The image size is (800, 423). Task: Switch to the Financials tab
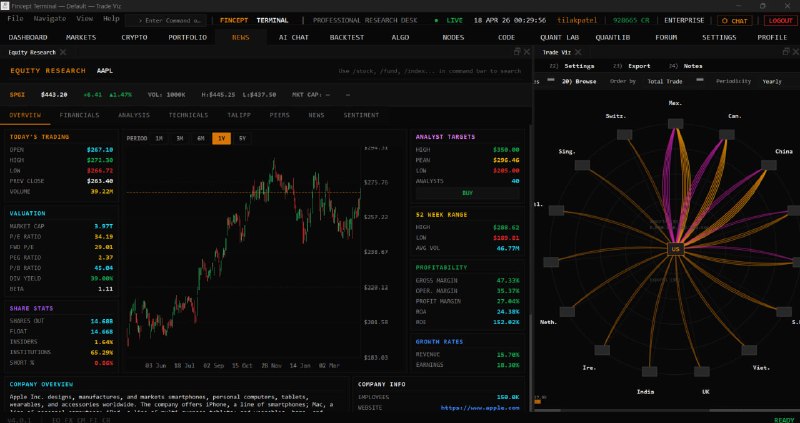click(x=79, y=115)
